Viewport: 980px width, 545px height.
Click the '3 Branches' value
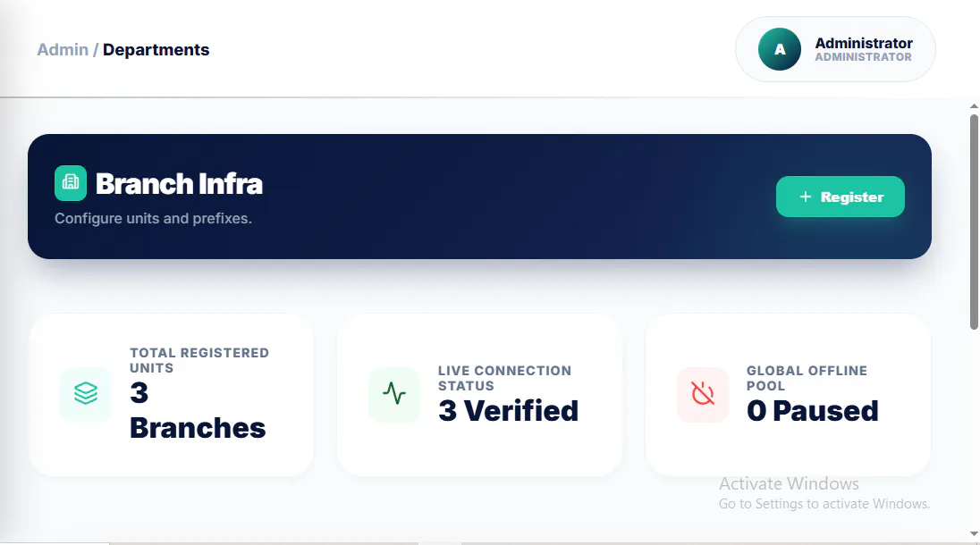click(x=198, y=410)
